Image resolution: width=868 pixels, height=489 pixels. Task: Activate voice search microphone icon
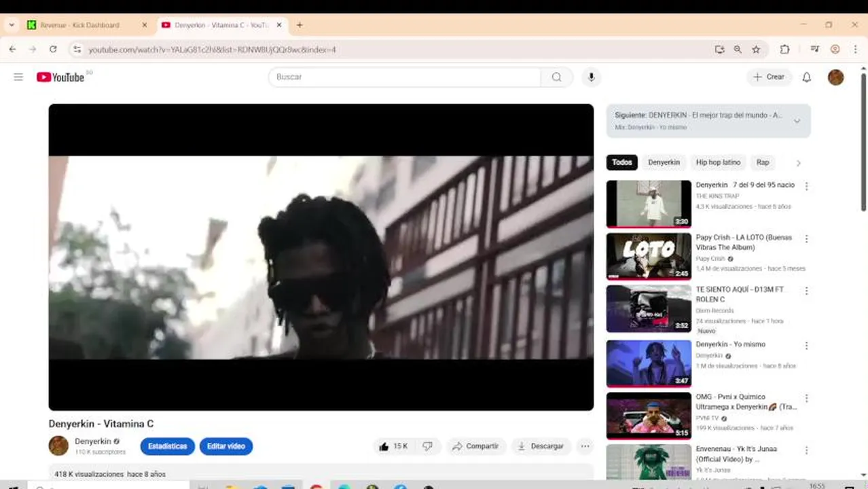(591, 77)
